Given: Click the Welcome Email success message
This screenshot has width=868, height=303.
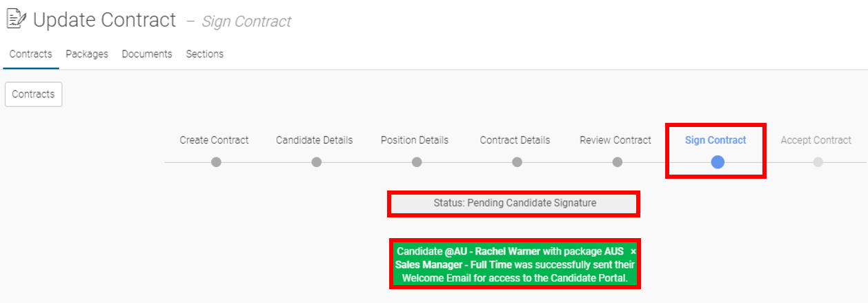Looking at the screenshot, I should tap(515, 265).
